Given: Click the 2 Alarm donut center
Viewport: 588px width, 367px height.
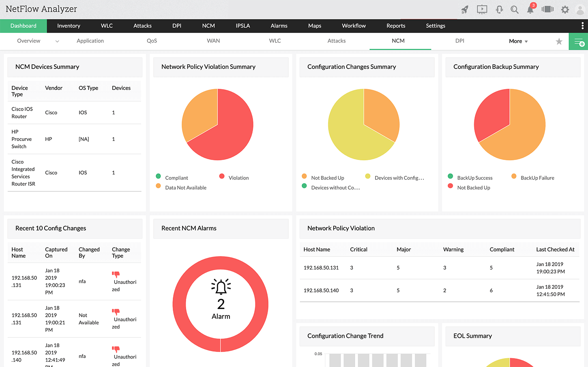Looking at the screenshot, I should pos(221,304).
